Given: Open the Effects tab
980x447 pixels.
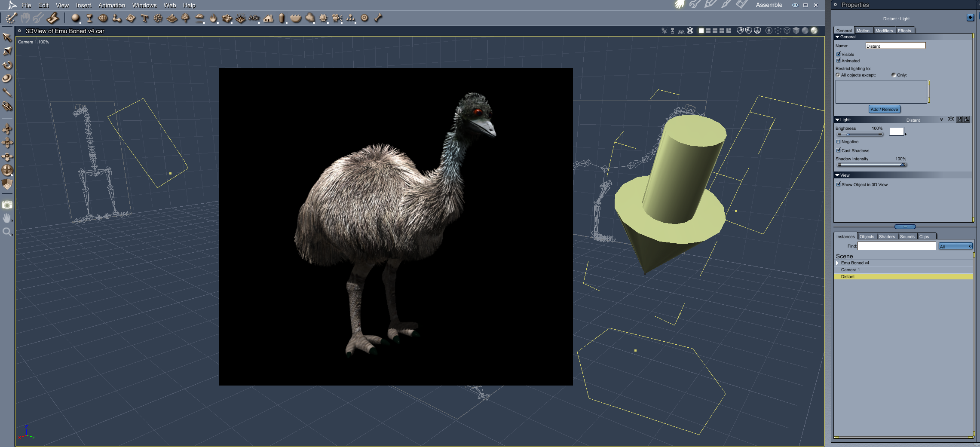Looking at the screenshot, I should pos(904,31).
